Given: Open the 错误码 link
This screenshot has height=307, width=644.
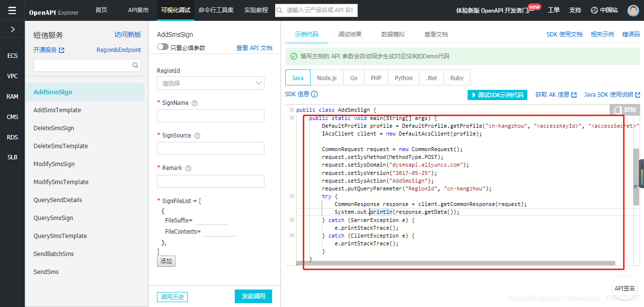Looking at the screenshot, I should point(631,34).
